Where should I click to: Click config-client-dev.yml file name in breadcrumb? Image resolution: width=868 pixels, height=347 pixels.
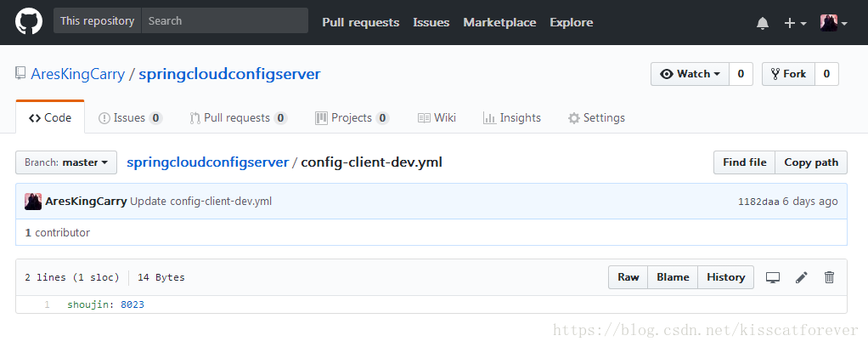371,162
